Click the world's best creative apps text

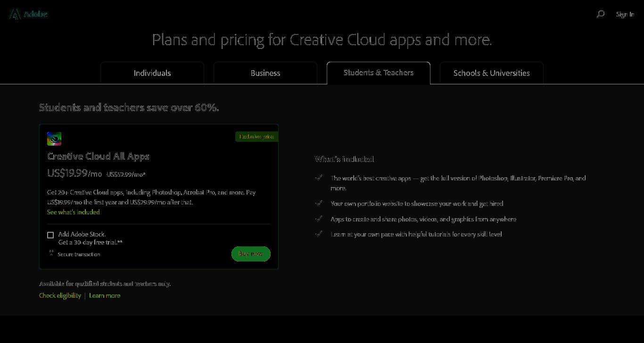458,183
